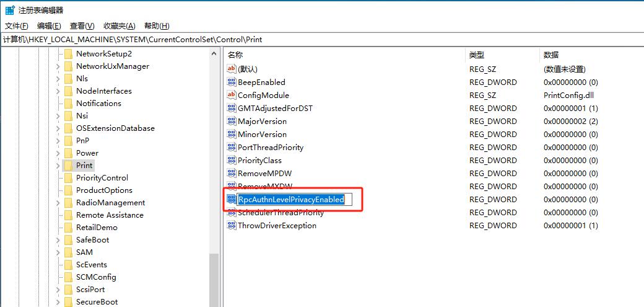Expand the SAM key node

(59, 252)
